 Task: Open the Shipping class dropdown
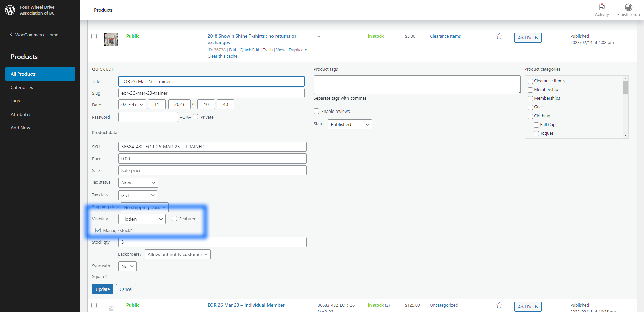145,207
